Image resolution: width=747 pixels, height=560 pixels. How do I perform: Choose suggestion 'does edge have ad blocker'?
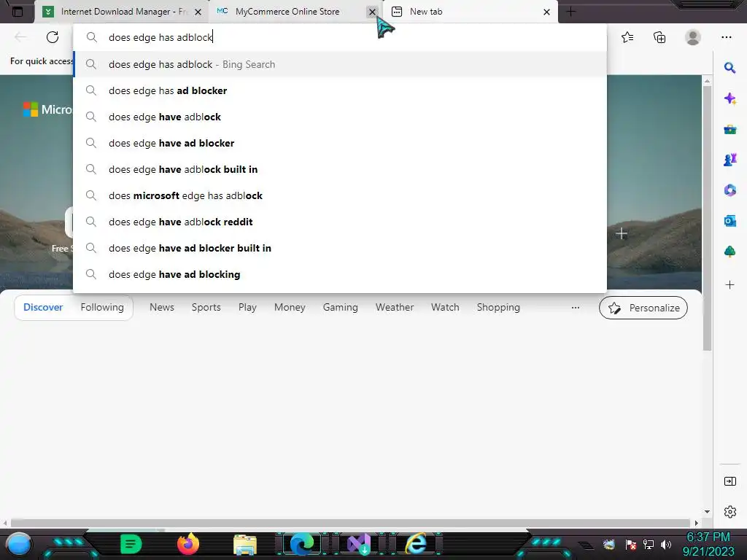coord(340,143)
